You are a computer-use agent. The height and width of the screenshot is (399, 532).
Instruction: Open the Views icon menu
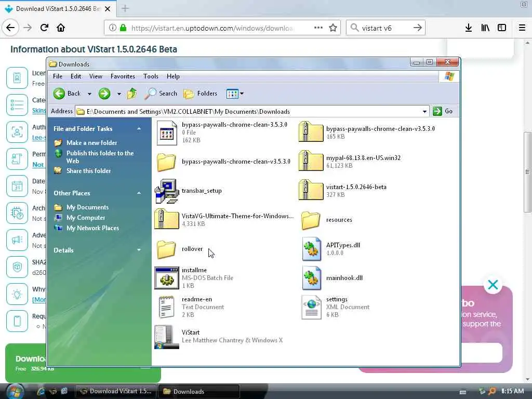point(235,94)
